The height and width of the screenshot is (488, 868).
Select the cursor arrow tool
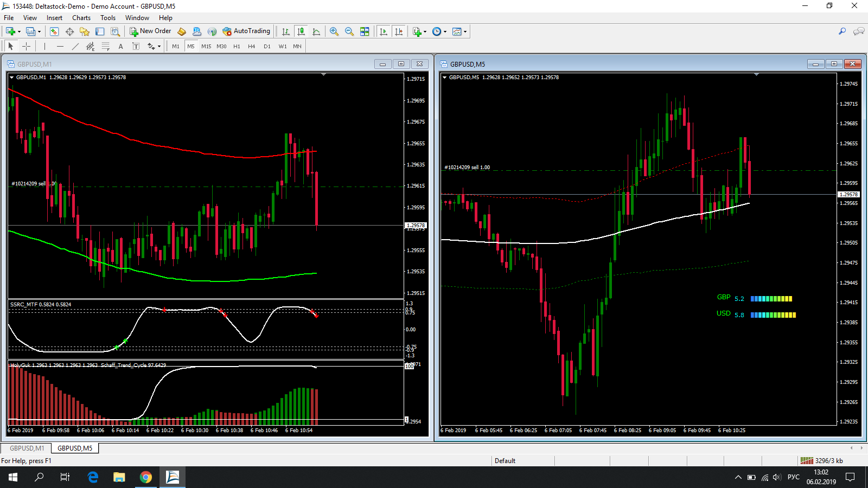11,46
